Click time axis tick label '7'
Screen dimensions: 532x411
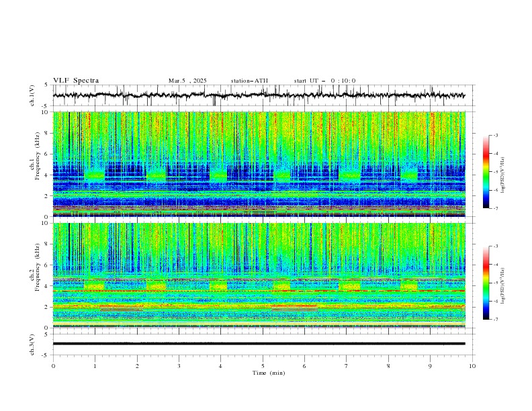pyautogui.click(x=347, y=366)
